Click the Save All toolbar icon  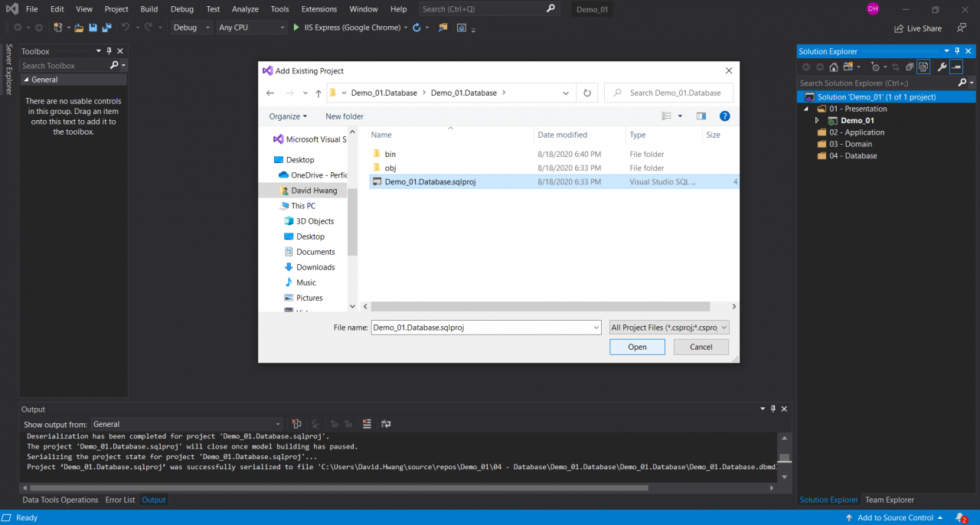(x=106, y=28)
